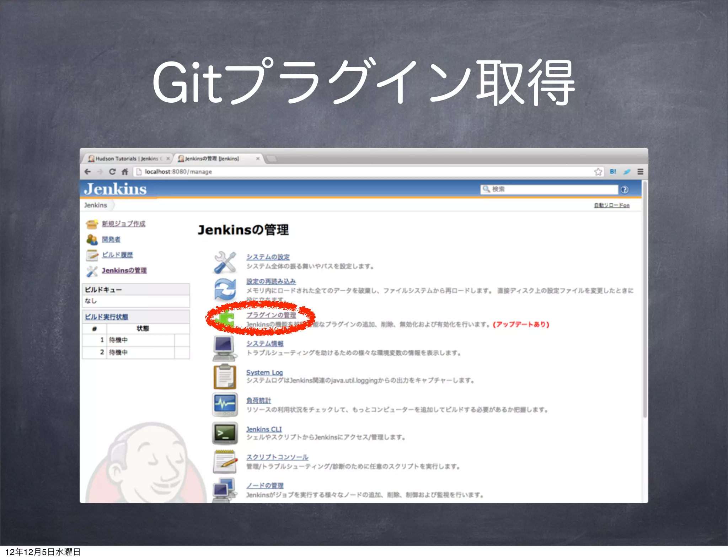Image resolution: width=728 pixels, height=560 pixels.
Task: Click the Jenkins logo in header
Action: coord(115,189)
